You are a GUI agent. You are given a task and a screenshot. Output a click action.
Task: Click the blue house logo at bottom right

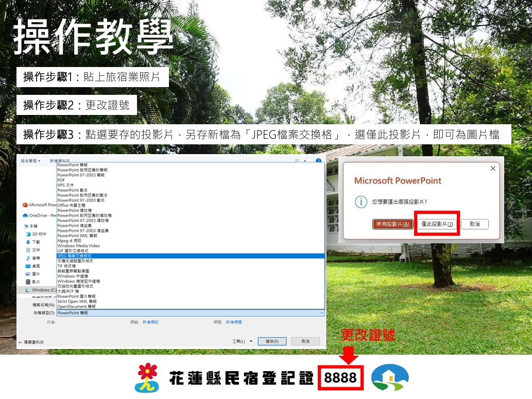[390, 378]
